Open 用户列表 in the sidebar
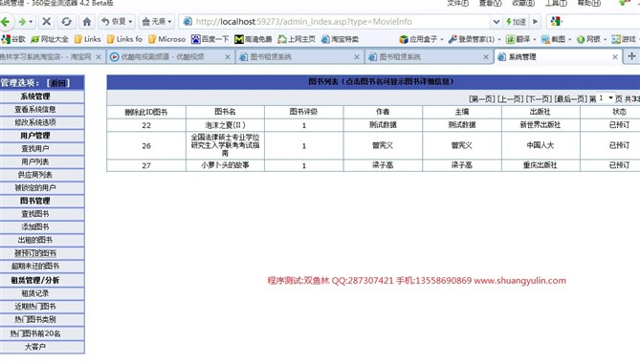This screenshot has height=364, width=640. [x=35, y=161]
